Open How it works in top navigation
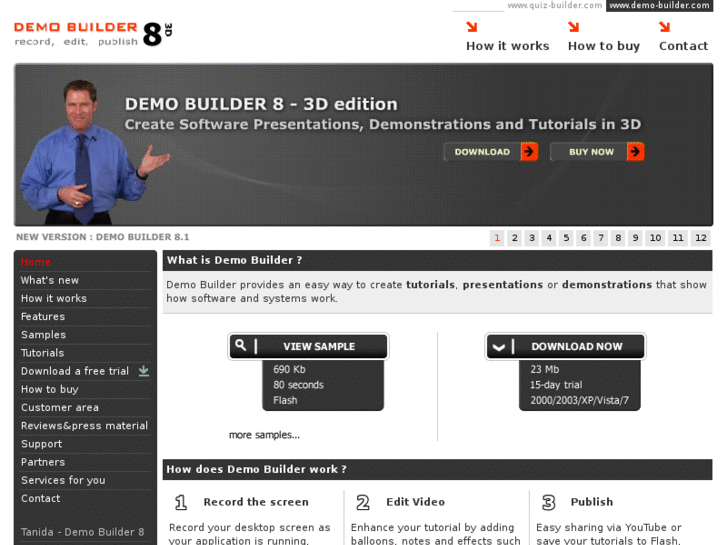This screenshot has height=545, width=727. pyautogui.click(x=508, y=46)
